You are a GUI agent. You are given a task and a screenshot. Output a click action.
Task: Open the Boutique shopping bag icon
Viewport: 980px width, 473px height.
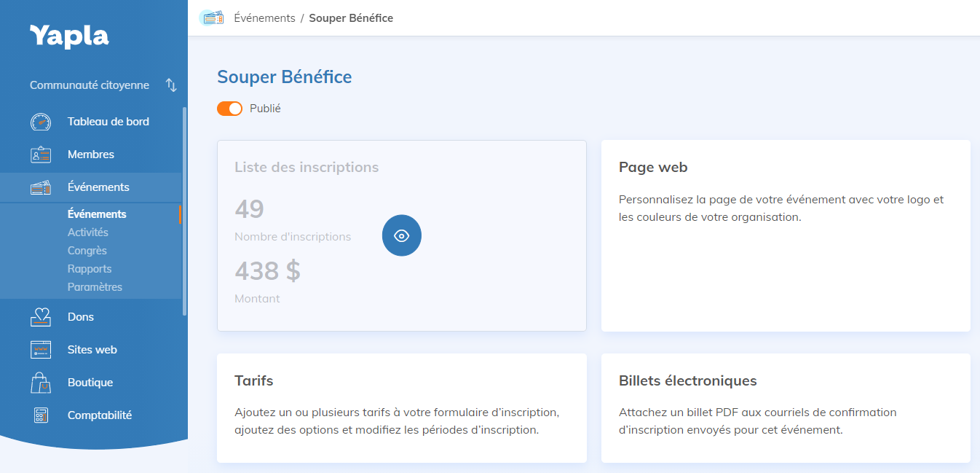[41, 383]
